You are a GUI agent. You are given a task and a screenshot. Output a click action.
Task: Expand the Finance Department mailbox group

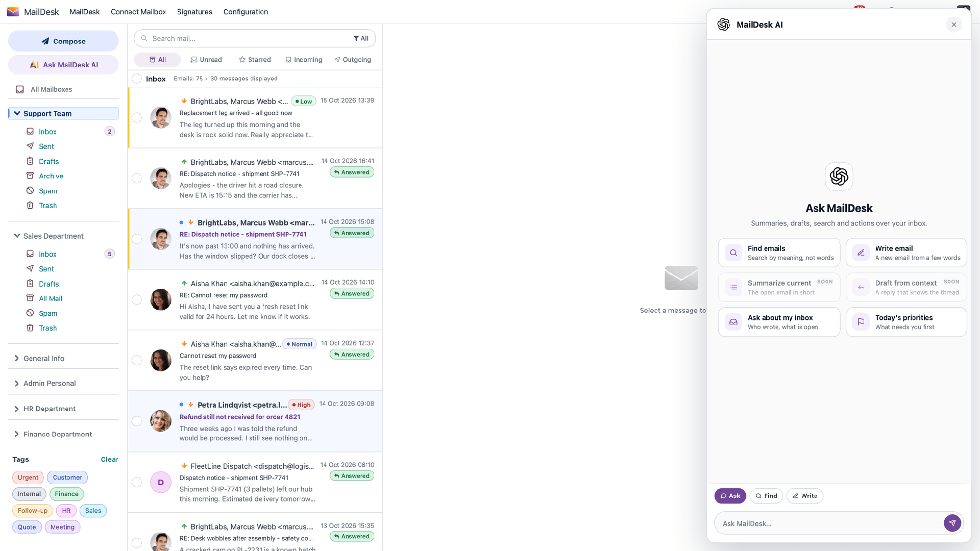17,434
